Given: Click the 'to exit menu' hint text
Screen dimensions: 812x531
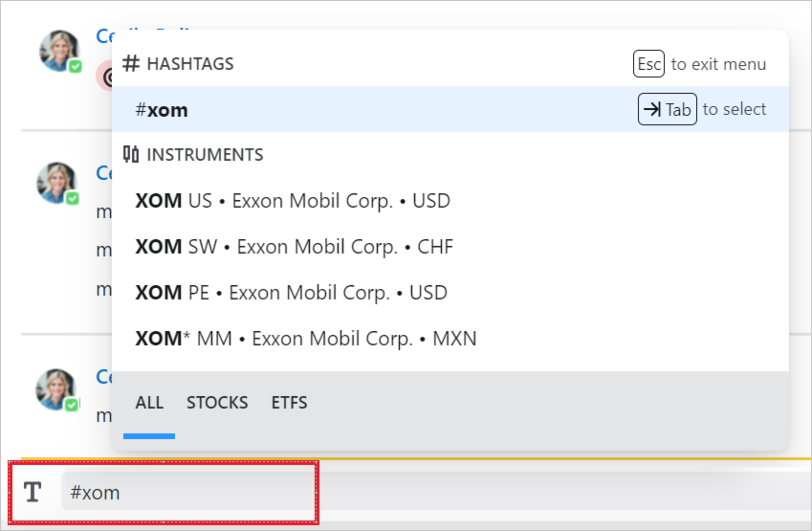Looking at the screenshot, I should pyautogui.click(x=718, y=64).
